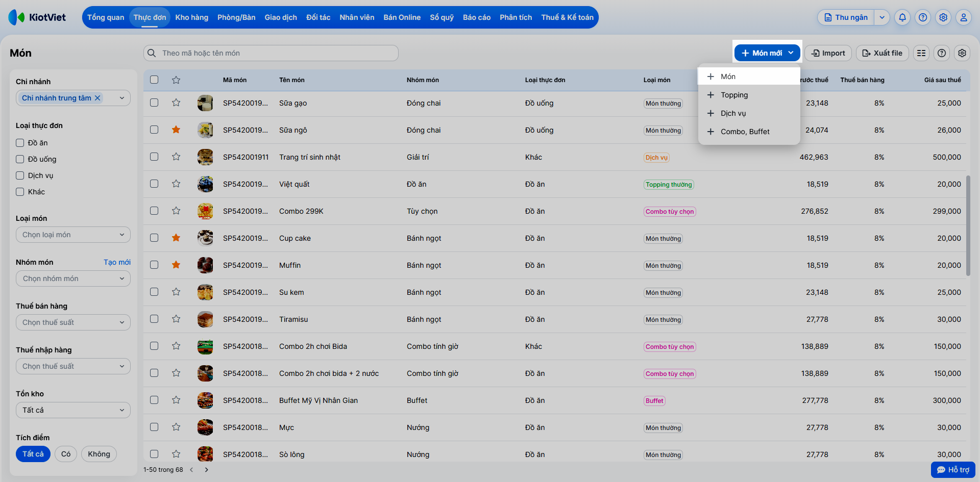Viewport: 980px width, 482px height.
Task: Expand the arrow next to Thu ngân
Action: coord(882,17)
